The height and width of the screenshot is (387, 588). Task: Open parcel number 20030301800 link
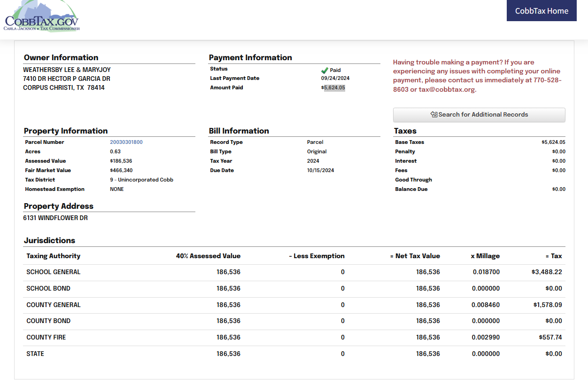(x=126, y=142)
